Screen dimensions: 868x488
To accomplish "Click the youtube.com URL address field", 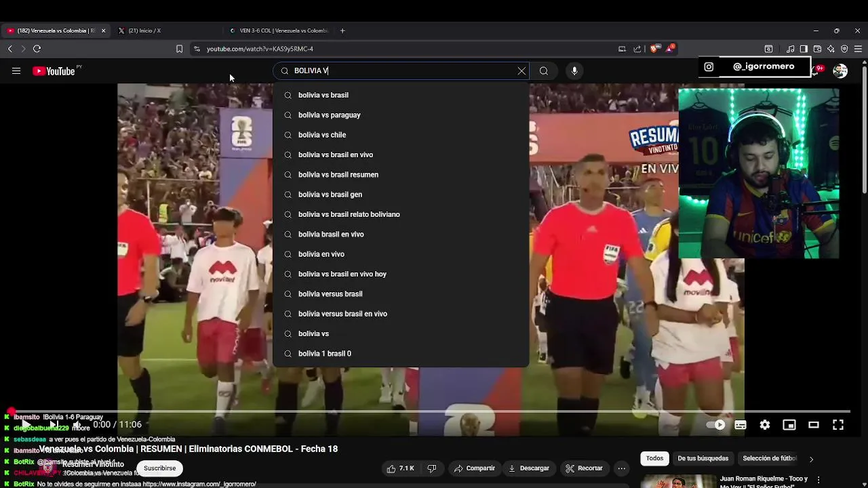I will pyautogui.click(x=407, y=49).
